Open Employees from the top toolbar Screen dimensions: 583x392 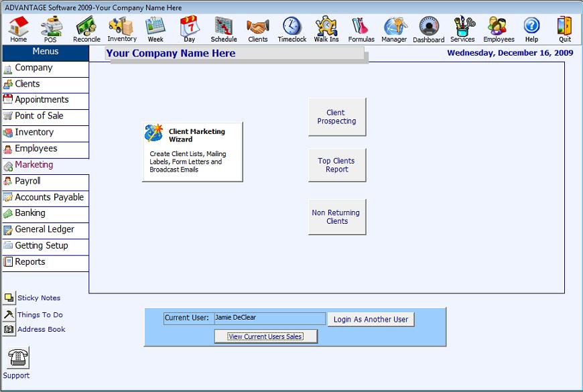(x=499, y=29)
